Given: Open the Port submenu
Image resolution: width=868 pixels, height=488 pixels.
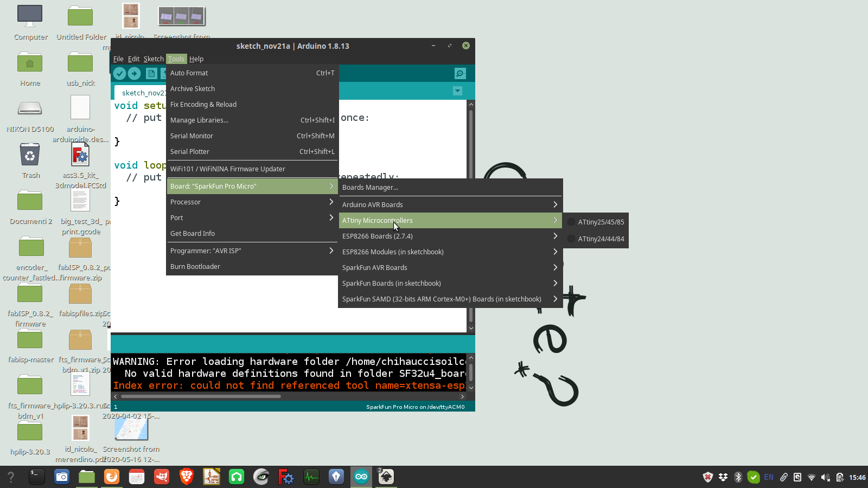Looking at the screenshot, I should click(x=252, y=217).
